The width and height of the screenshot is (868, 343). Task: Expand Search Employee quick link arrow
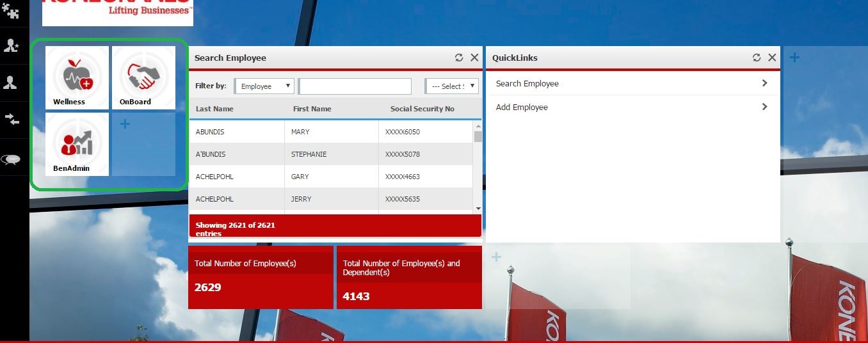point(764,83)
